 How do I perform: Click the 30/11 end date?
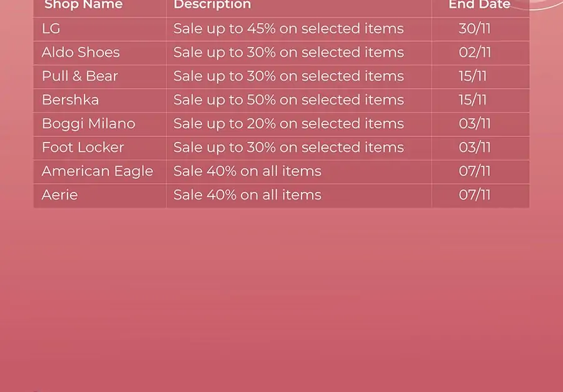[474, 29]
